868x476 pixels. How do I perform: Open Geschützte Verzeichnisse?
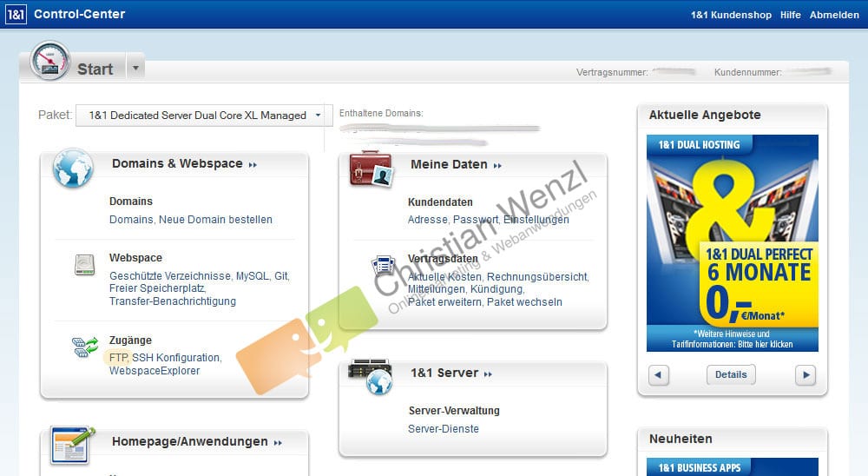point(170,276)
